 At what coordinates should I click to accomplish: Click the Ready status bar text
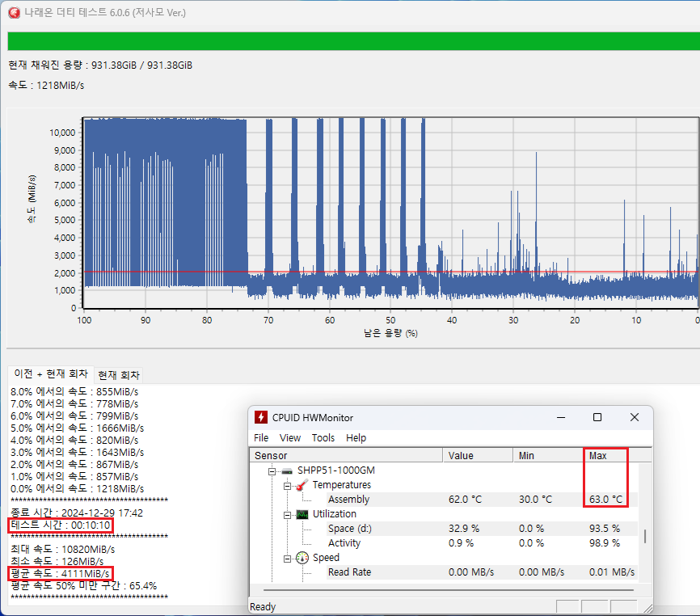(263, 606)
